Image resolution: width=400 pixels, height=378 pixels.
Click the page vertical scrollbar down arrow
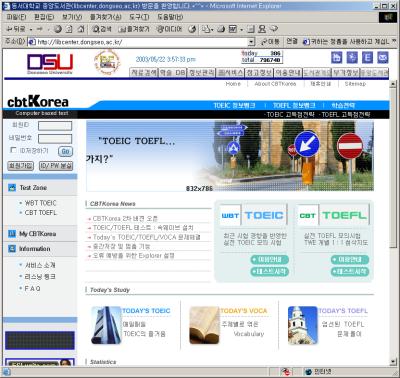click(x=393, y=362)
